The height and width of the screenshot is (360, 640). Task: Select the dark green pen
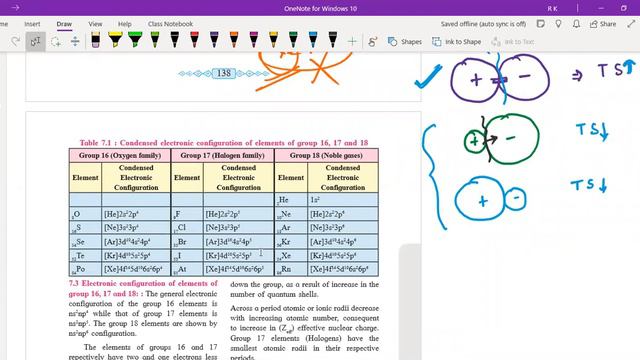[293, 40]
